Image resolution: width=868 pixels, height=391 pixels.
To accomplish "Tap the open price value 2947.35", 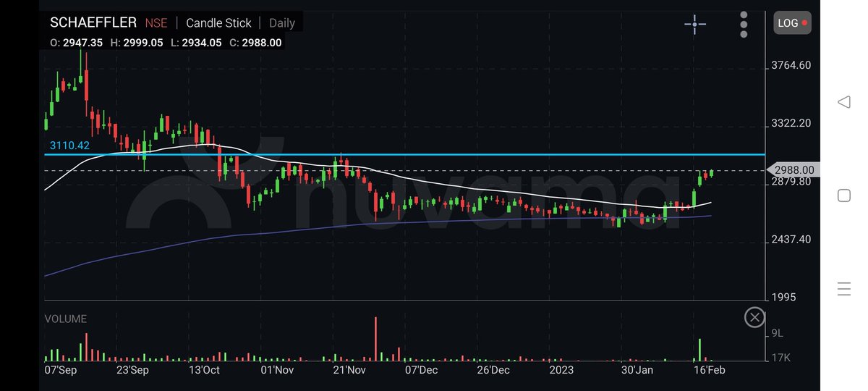I will pyautogui.click(x=82, y=43).
